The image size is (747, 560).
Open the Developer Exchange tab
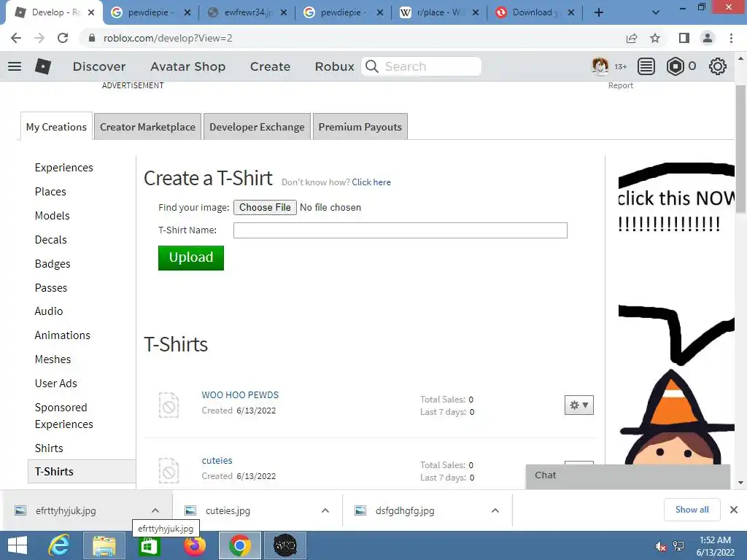(257, 127)
